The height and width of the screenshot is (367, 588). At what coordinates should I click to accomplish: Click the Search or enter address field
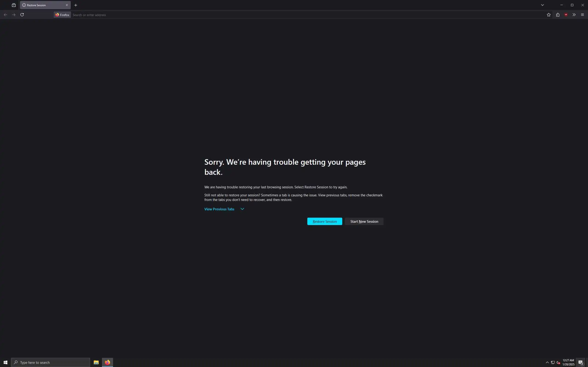(291, 15)
